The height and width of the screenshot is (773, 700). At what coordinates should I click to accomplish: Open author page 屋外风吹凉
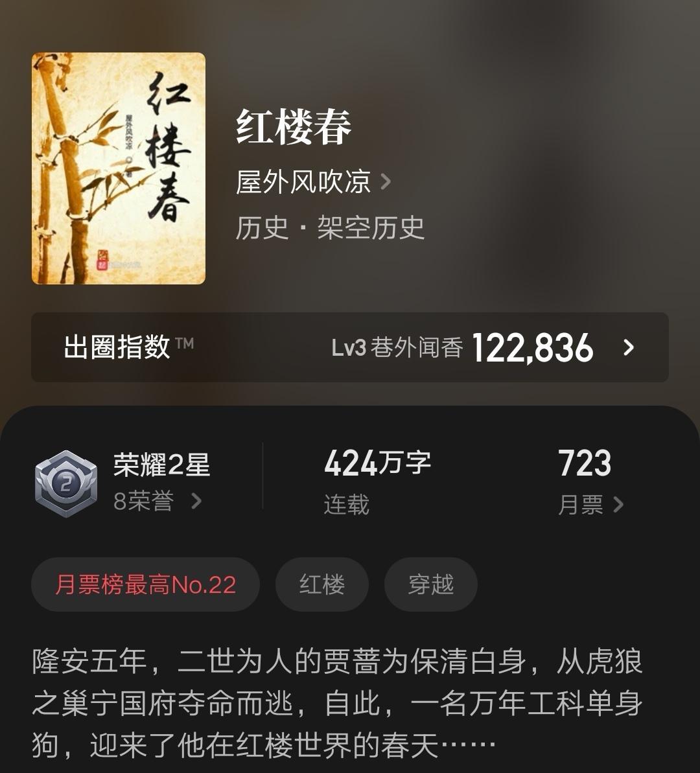click(303, 181)
